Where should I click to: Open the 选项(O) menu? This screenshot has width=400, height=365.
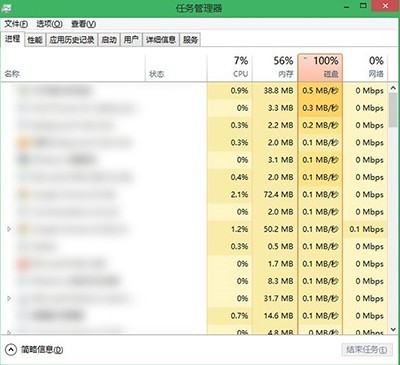click(x=49, y=24)
